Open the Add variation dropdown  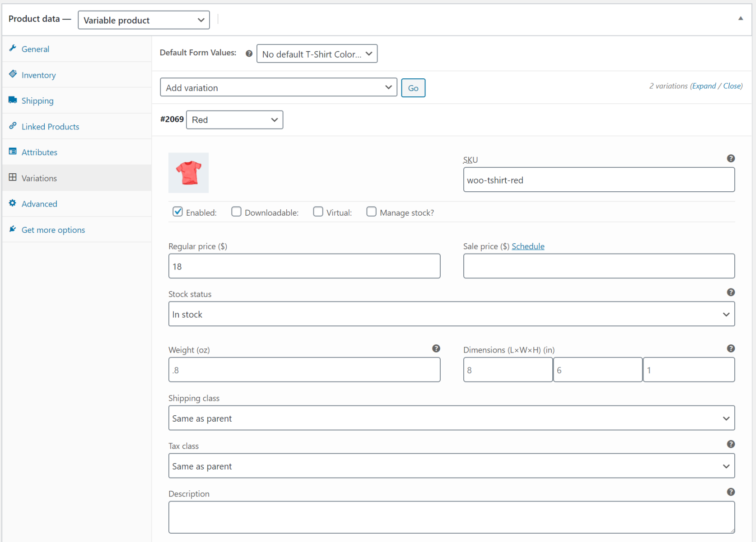tap(278, 88)
